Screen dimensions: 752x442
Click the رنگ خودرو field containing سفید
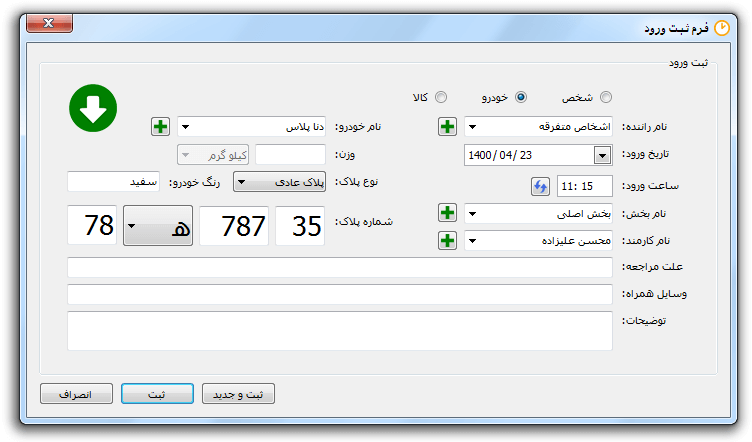tap(114, 182)
